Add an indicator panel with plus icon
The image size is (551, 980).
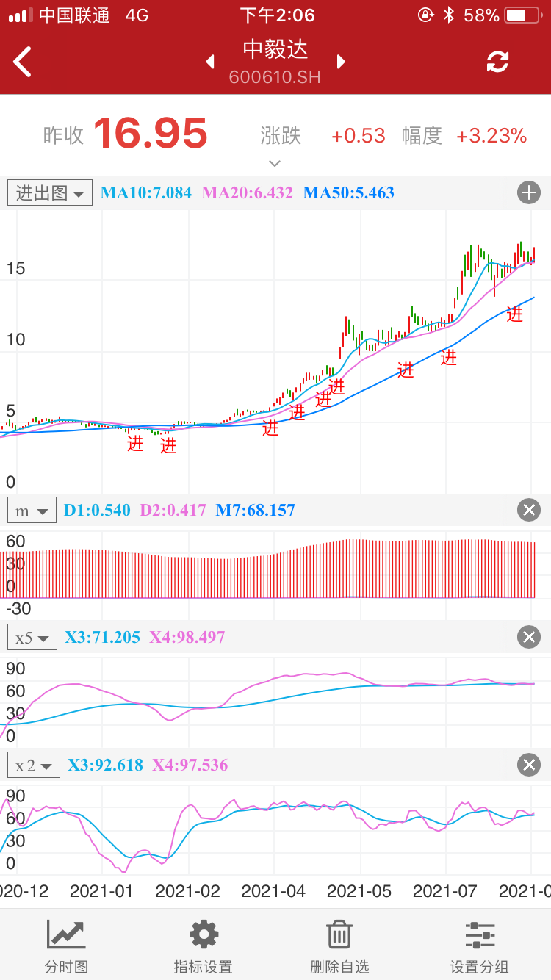coord(529,193)
